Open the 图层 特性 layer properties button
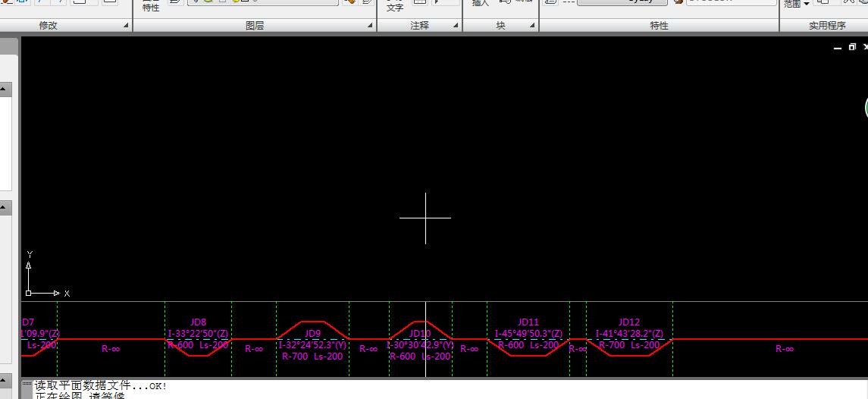The image size is (868, 399). click(x=151, y=5)
